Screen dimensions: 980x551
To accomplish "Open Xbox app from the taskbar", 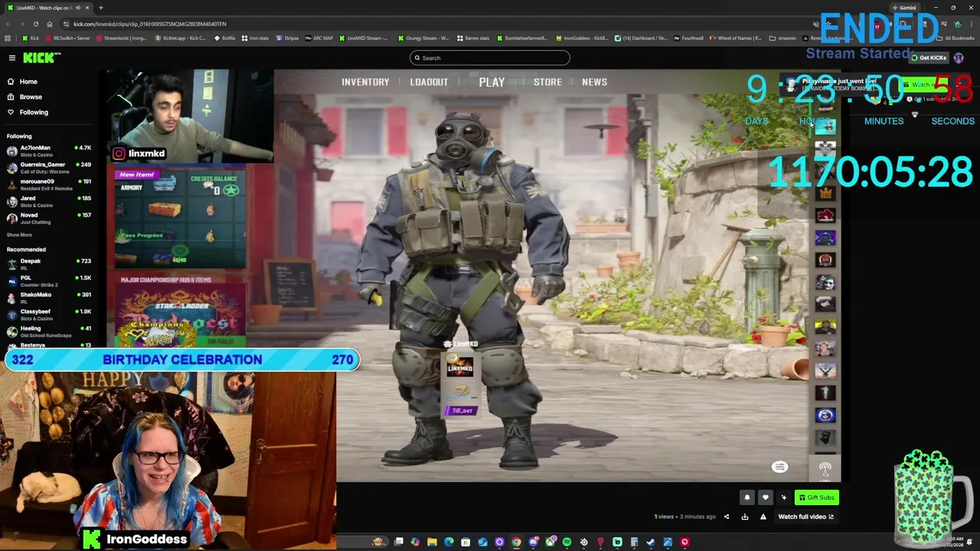I will [x=550, y=542].
